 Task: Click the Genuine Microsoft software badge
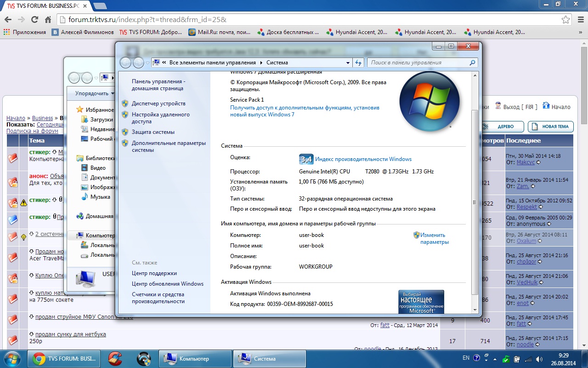tap(421, 302)
